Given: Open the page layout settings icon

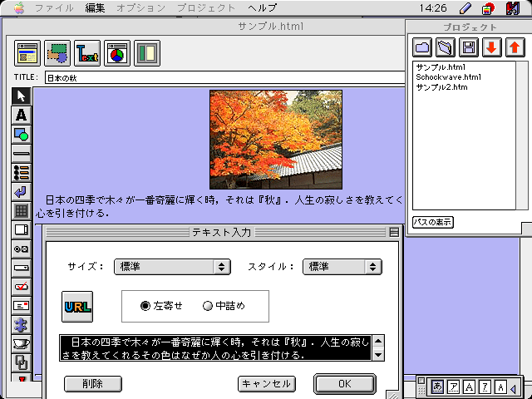Looking at the screenshot, I should (x=27, y=53).
